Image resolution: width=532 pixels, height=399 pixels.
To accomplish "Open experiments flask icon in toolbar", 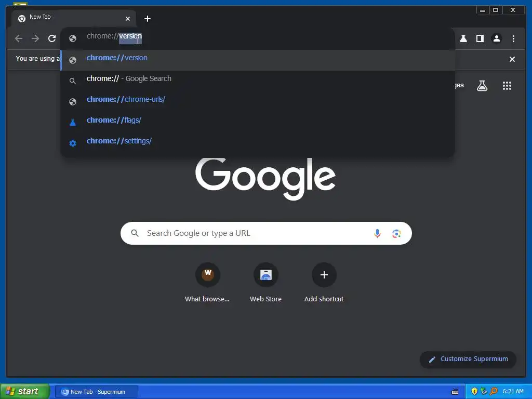I will point(463,38).
